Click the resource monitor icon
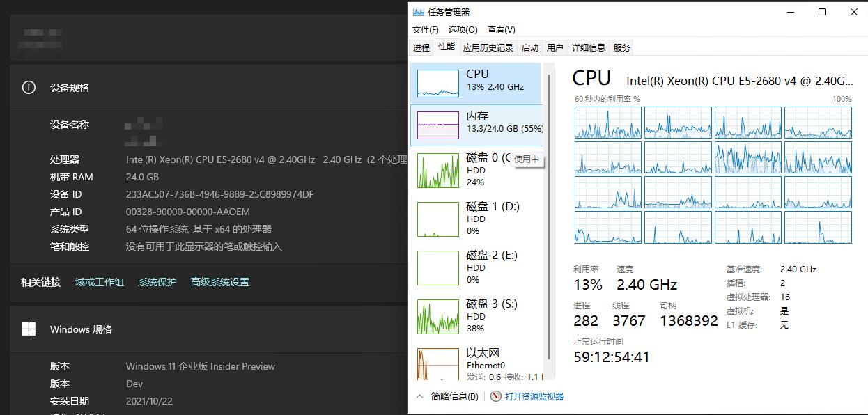The width and height of the screenshot is (868, 415). pyautogui.click(x=496, y=396)
